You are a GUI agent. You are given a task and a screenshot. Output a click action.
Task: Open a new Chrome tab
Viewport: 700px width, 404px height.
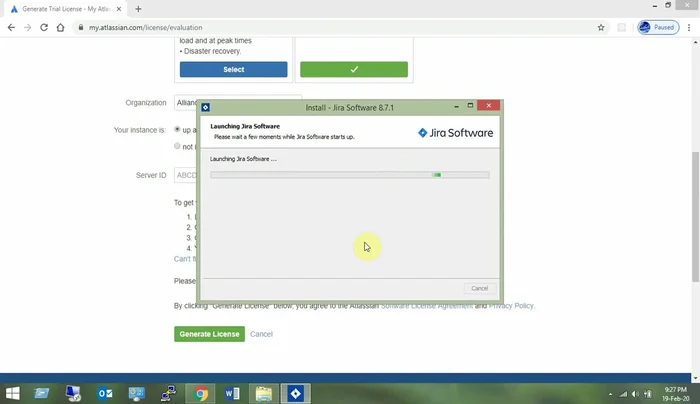click(138, 9)
